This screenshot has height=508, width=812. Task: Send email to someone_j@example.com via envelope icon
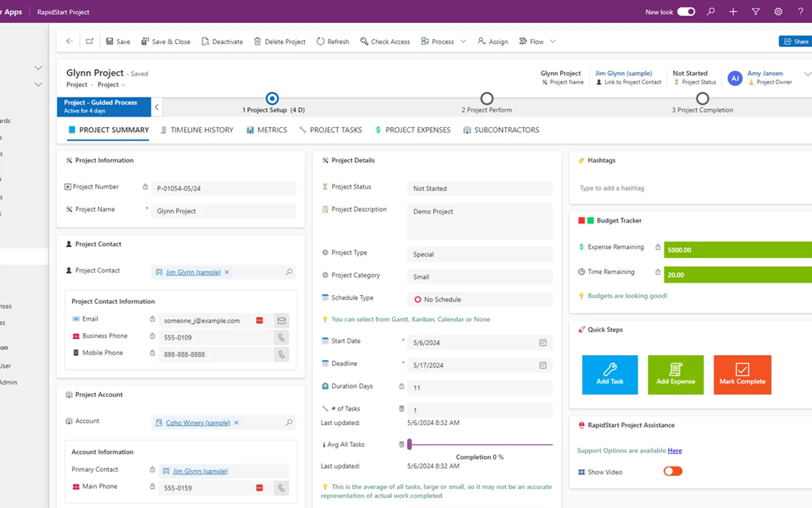click(282, 321)
